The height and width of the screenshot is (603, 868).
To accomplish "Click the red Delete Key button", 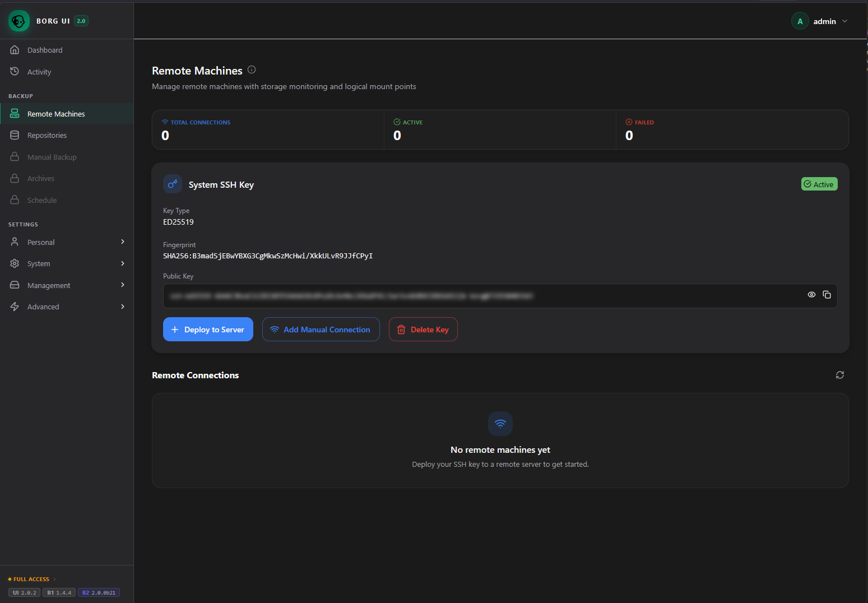I will click(423, 330).
